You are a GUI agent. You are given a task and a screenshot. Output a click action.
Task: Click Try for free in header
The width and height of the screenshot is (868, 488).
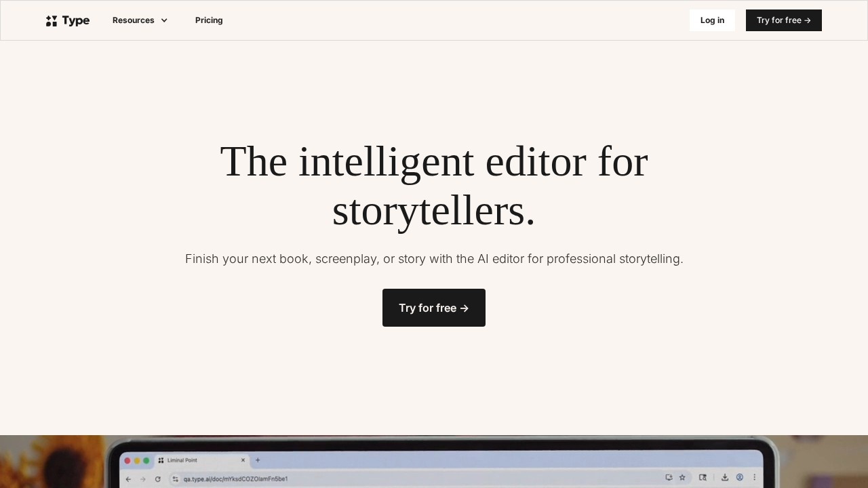[784, 20]
